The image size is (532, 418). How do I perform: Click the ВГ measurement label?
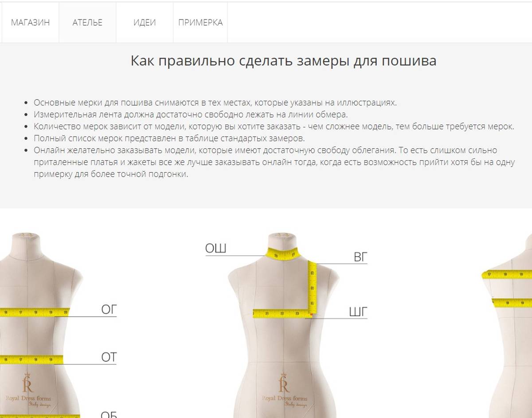coord(360,257)
